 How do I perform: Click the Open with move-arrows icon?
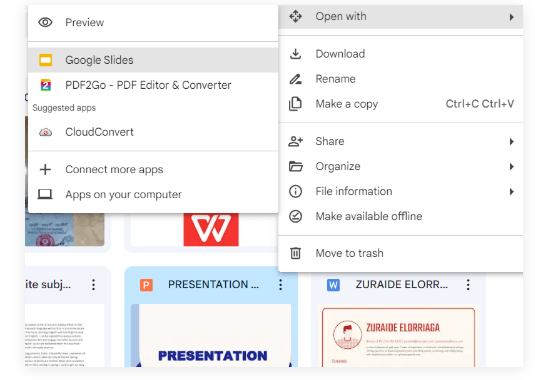pyautogui.click(x=295, y=16)
